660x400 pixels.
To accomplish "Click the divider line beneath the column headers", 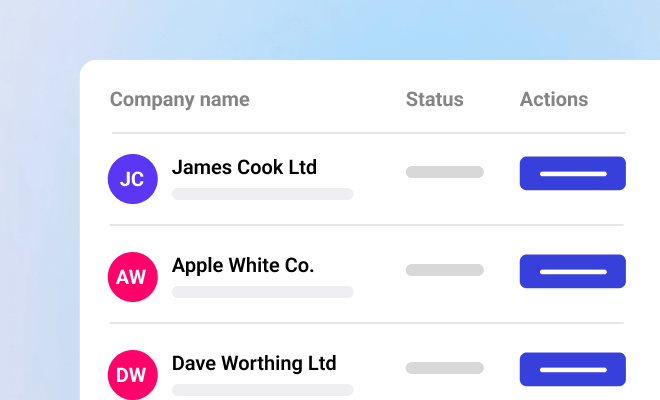I will click(368, 133).
